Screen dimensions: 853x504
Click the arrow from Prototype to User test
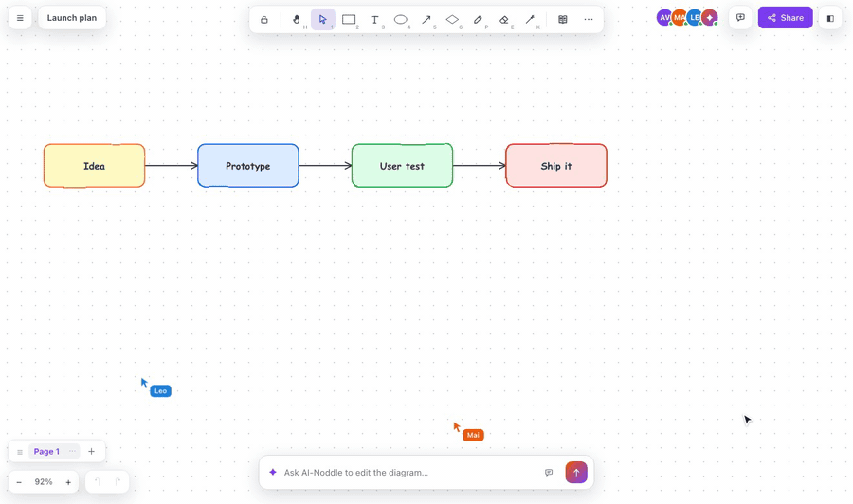(x=325, y=165)
